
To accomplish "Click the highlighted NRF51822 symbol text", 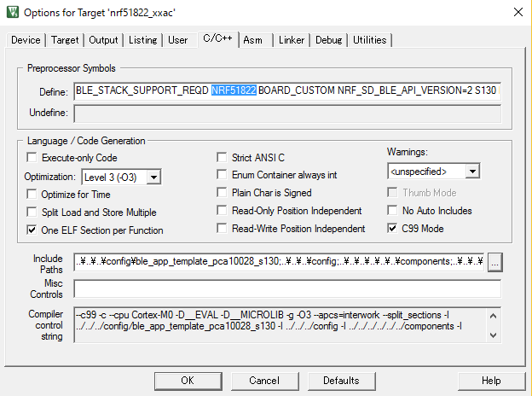I will 234,90.
